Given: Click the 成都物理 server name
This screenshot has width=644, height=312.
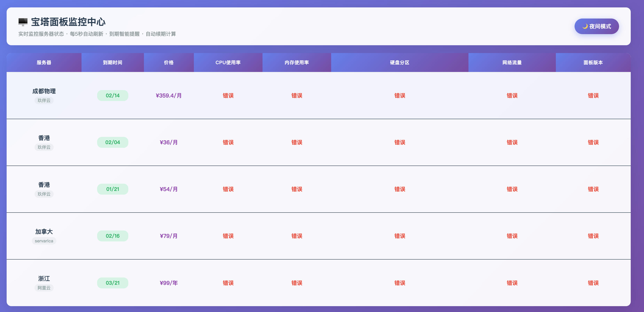Looking at the screenshot, I should pyautogui.click(x=44, y=91).
